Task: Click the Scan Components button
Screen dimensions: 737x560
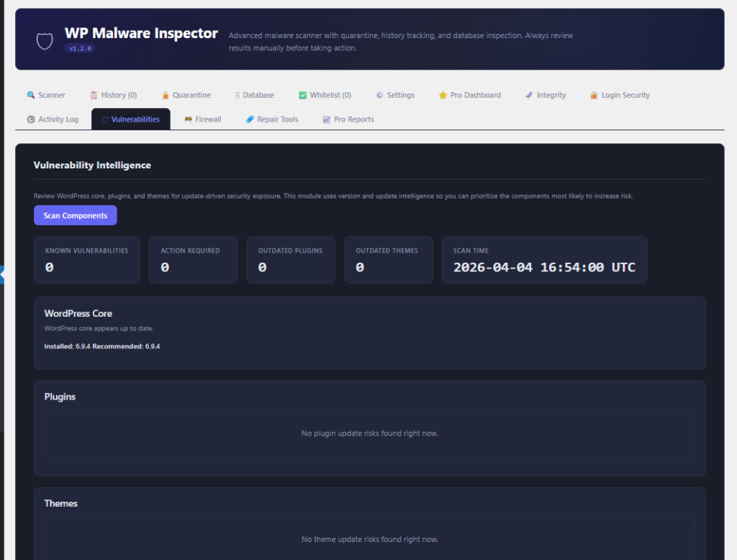Action: [75, 215]
